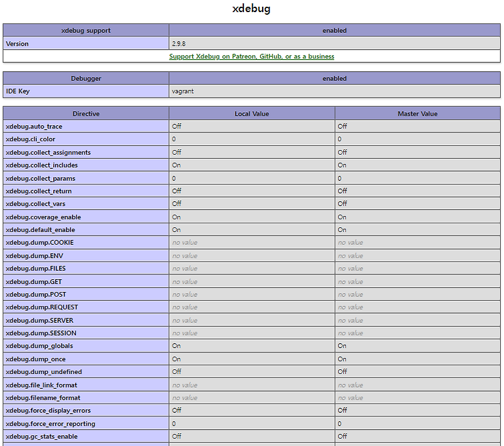Click the Local Value column header
The width and height of the screenshot is (504, 446).
click(252, 114)
